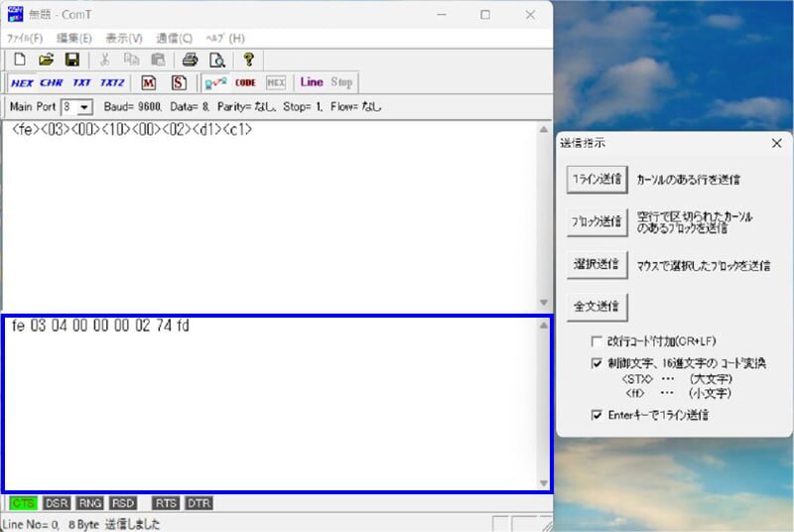Open the ファイル(F) menu
The height and width of the screenshot is (532, 794).
click(25, 38)
